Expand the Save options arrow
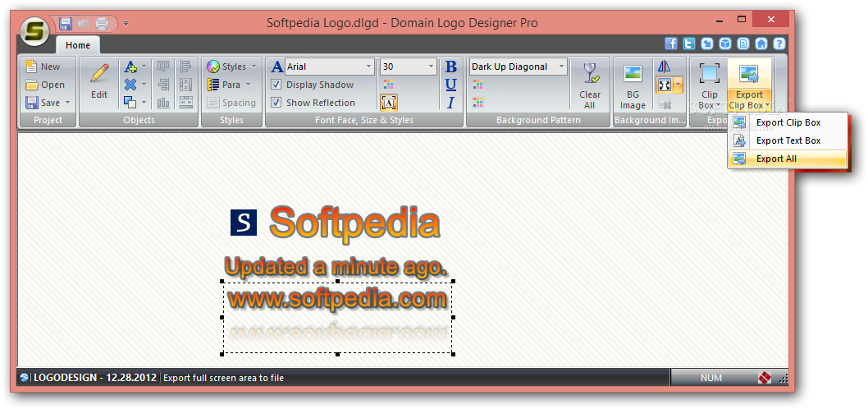The image size is (868, 409). click(x=67, y=103)
